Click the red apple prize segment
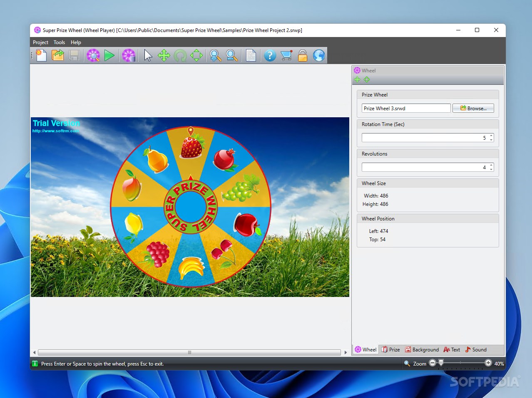Screen dimensions: 532x398 [247, 225]
